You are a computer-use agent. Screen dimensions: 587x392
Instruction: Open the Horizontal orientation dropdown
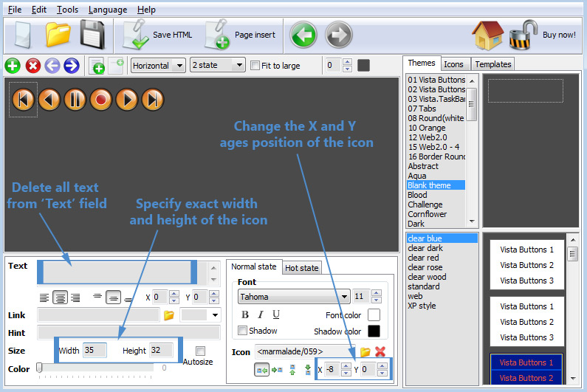click(158, 66)
